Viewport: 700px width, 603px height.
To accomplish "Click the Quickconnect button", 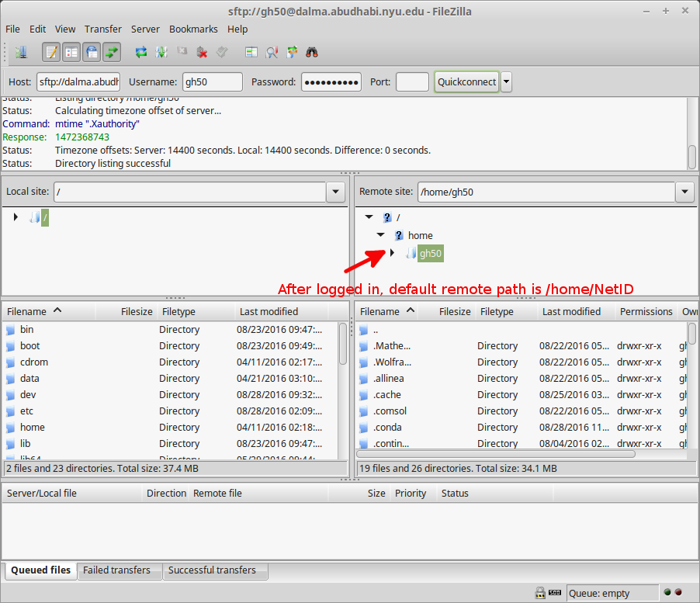I will point(466,81).
